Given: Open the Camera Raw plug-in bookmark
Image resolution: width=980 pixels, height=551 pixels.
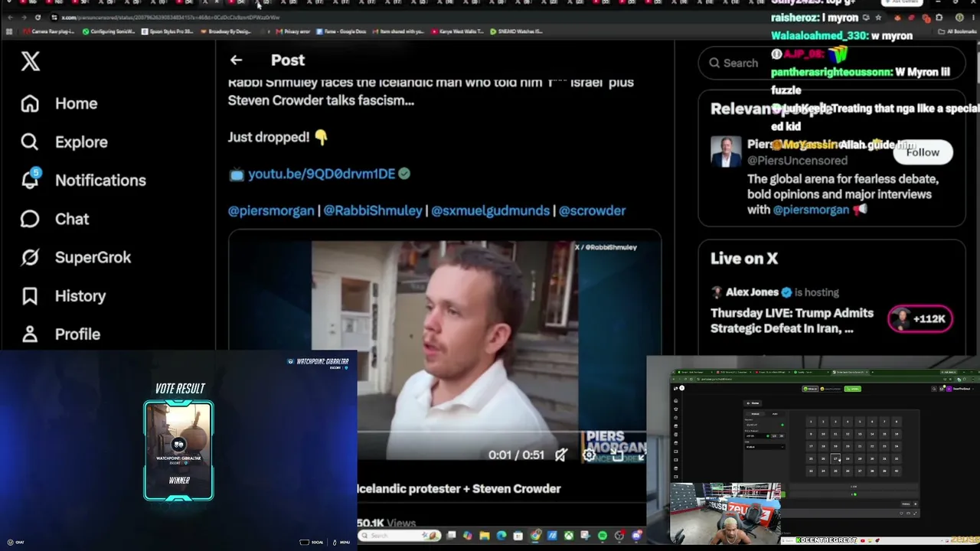Looking at the screenshot, I should point(47,31).
